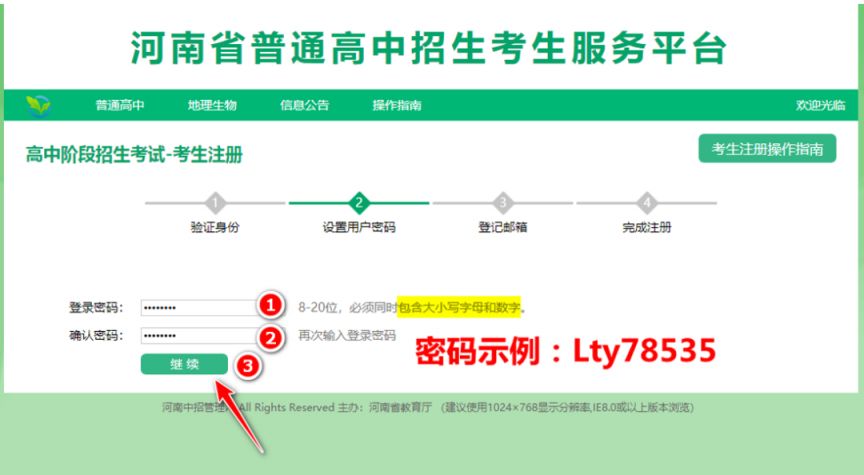The width and height of the screenshot is (864, 475).
Task: Select step 4 diamond 完成注册
Action: (x=647, y=203)
